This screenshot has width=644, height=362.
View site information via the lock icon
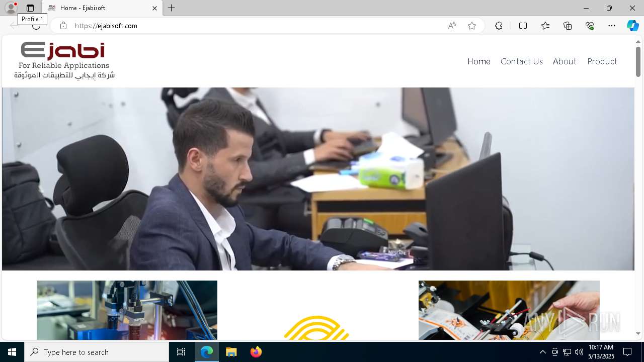pos(63,26)
